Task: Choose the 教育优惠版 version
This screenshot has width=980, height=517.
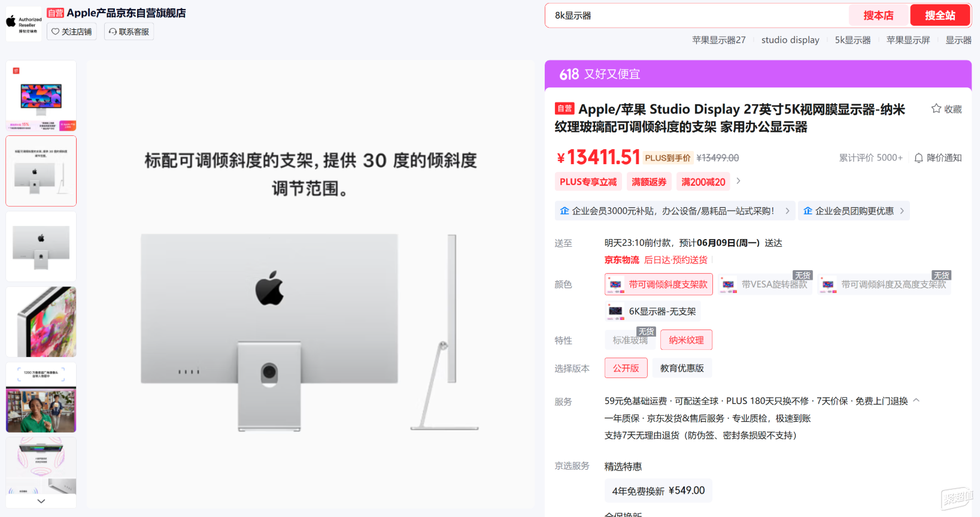Action: pyautogui.click(x=682, y=368)
